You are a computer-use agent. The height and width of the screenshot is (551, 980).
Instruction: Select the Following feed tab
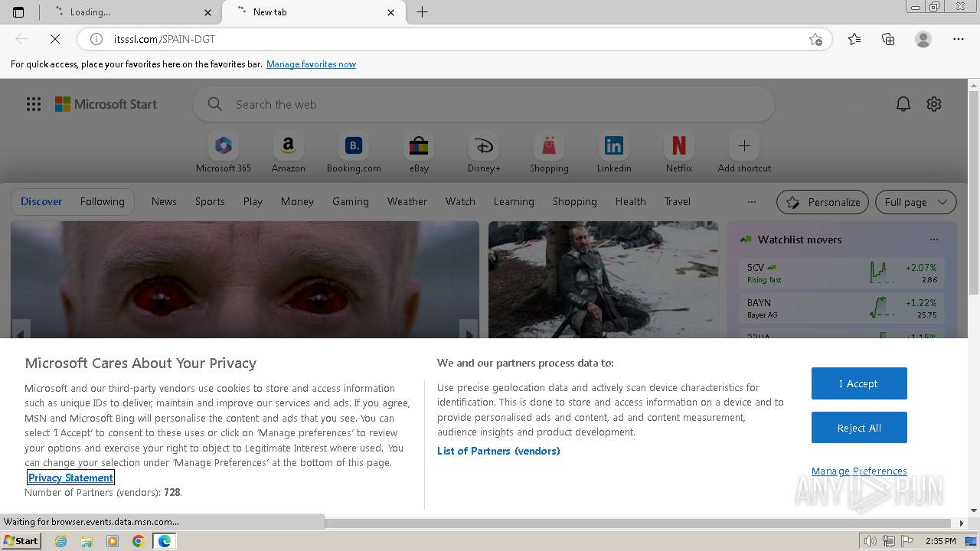[x=103, y=202]
